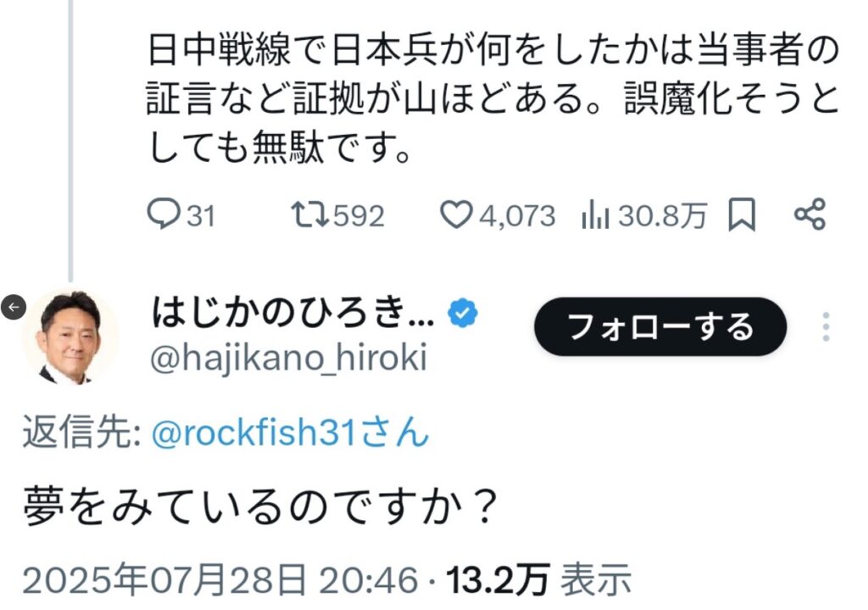Like the post with the heart icon
The image size is (868, 610).
click(x=455, y=215)
